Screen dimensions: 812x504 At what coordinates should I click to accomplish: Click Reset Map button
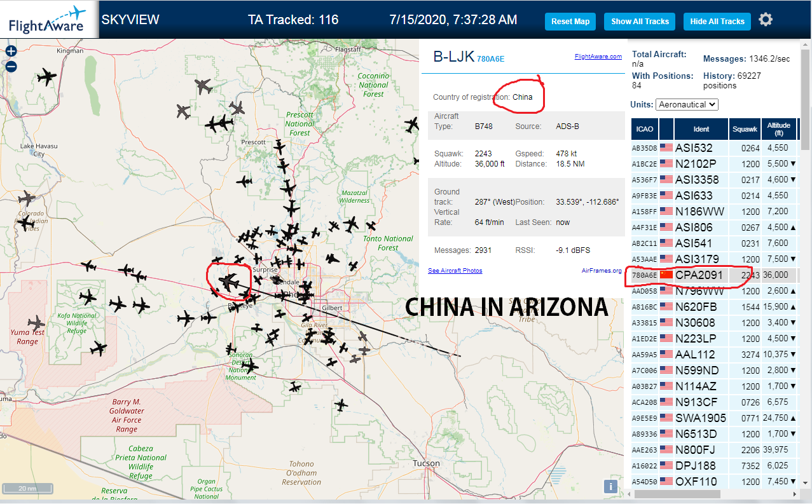570,21
